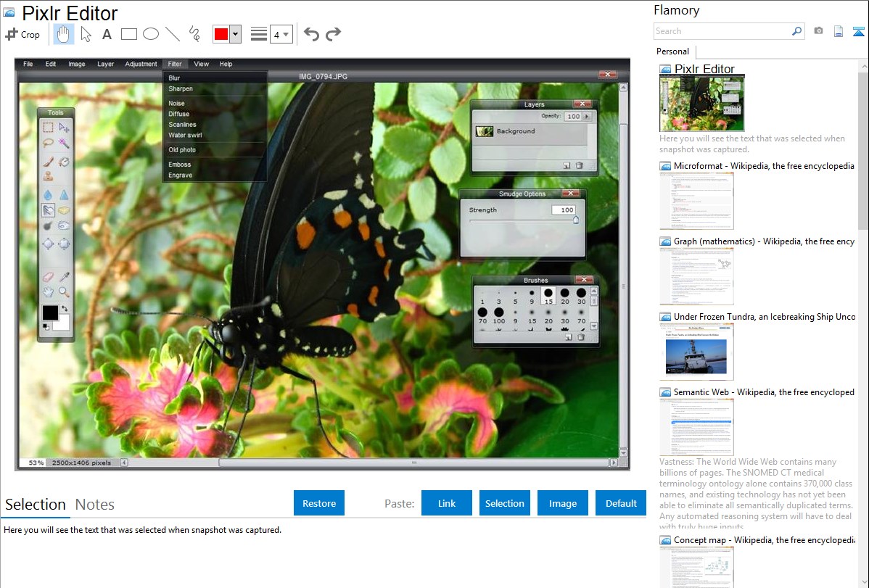The width and height of the screenshot is (869, 588).
Task: Open the Personal tab
Action: (672, 51)
